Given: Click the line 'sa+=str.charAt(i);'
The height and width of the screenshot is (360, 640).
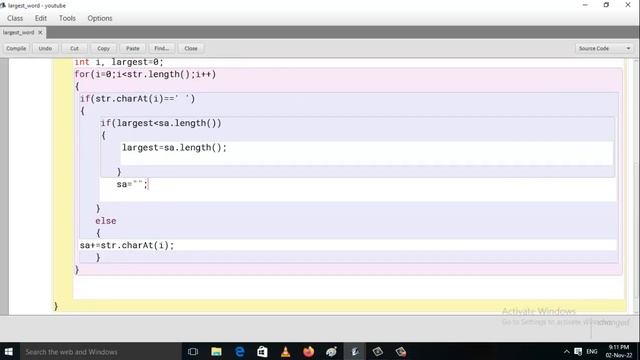Looking at the screenshot, I should point(127,245).
